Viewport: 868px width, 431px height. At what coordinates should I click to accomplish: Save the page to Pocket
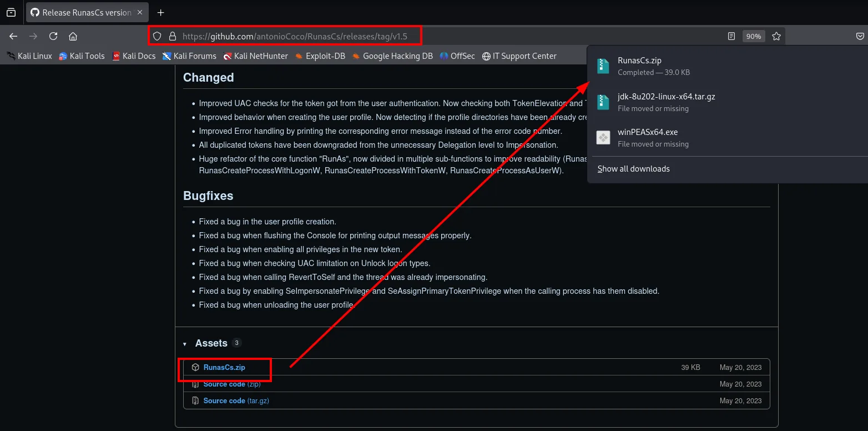(860, 36)
